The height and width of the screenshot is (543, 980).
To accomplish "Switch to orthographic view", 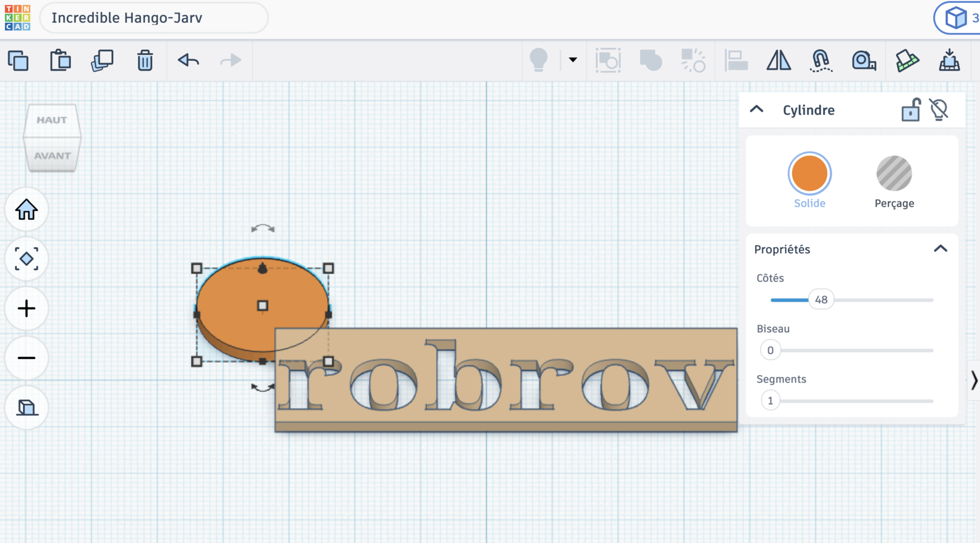I will point(26,408).
